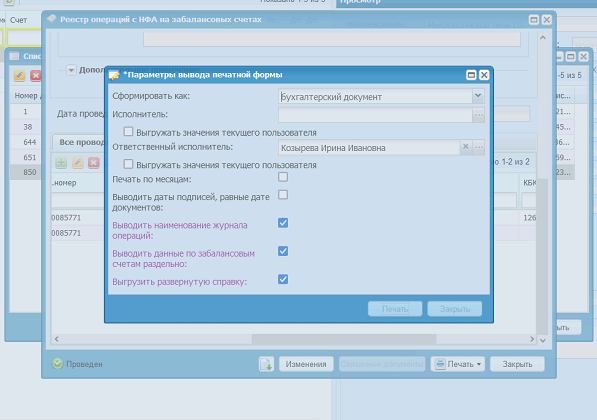Click the Печать button in the print parameters dialog

click(395, 309)
